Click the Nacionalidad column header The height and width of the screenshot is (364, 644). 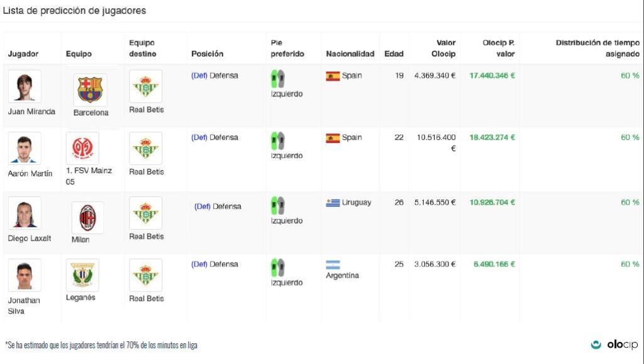pos(350,54)
